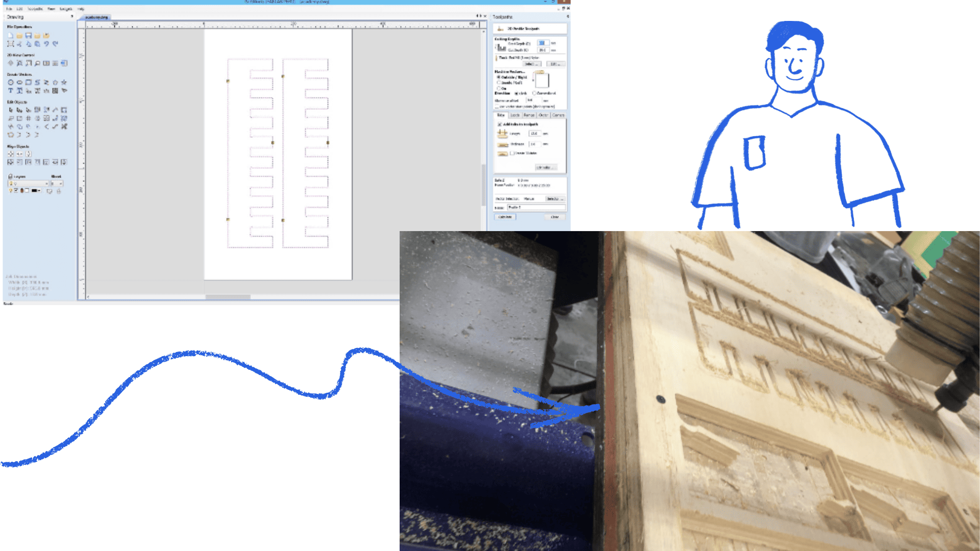
Task: Toggle the Add tabs to toolpath checkbox
Action: (x=500, y=124)
